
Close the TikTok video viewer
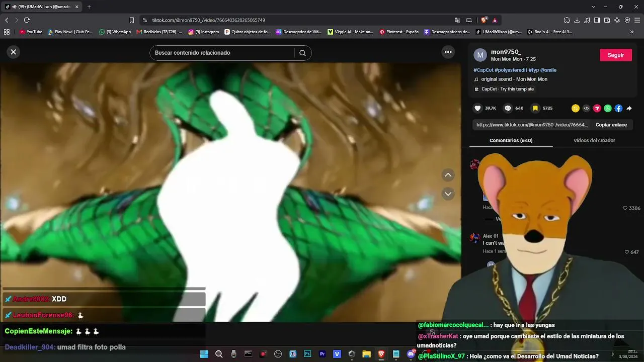(14, 52)
